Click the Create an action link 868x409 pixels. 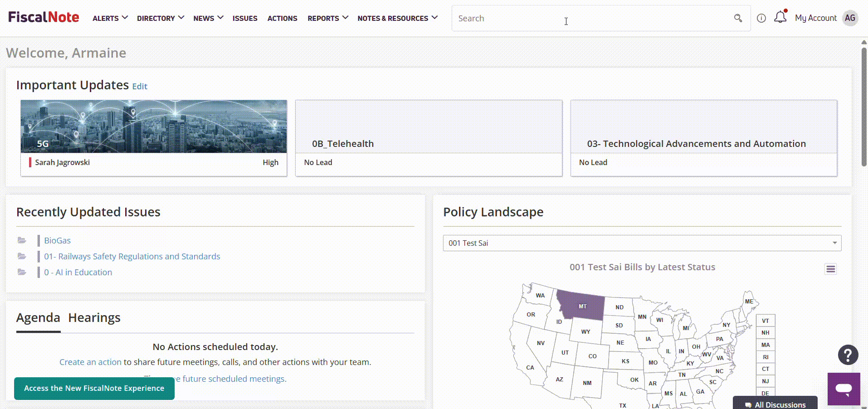tap(90, 362)
